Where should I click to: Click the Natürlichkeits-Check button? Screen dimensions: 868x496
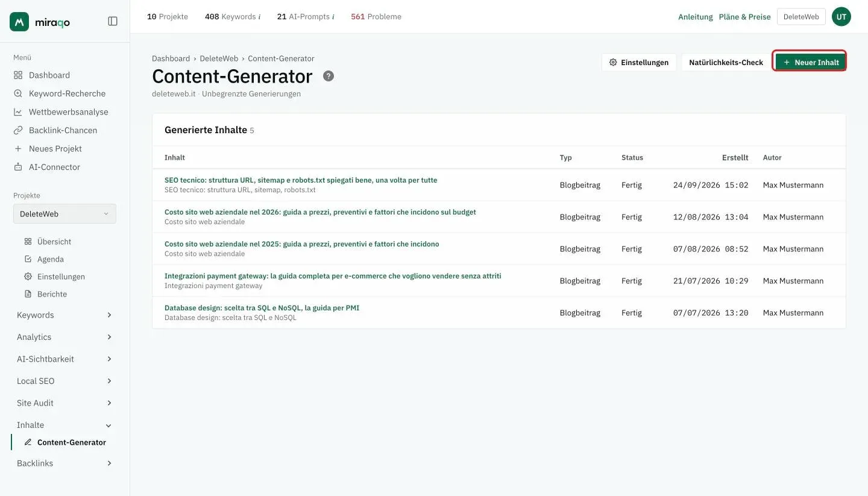(726, 62)
